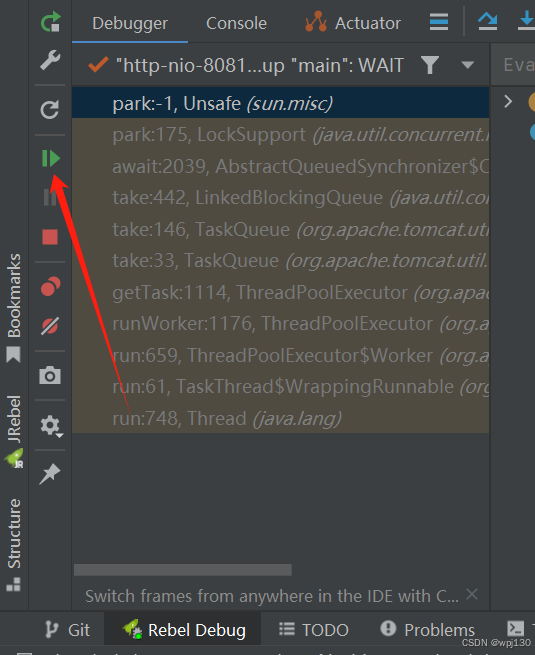Switch to the Debugger tab
This screenshot has width=535, height=655.
130,23
